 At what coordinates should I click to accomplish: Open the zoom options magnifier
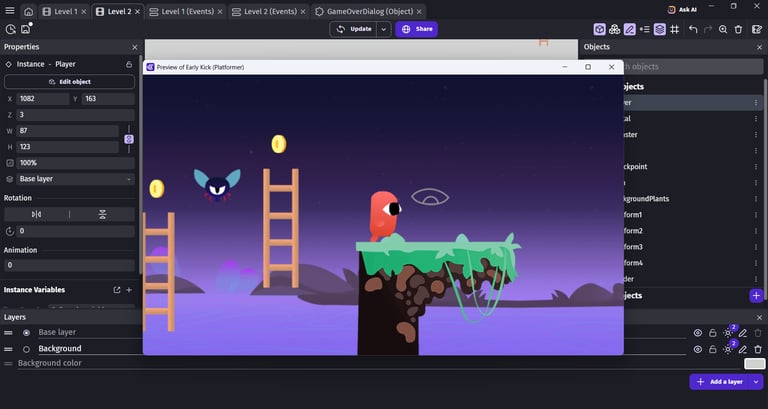click(723, 29)
